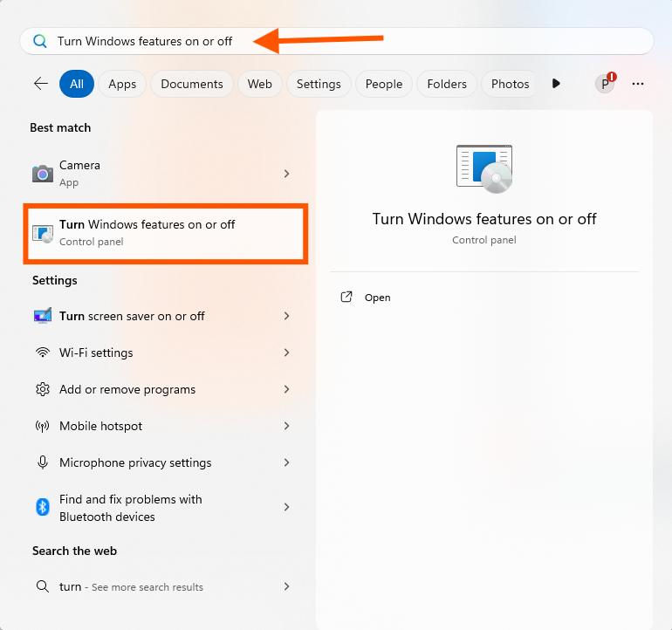672x630 pixels.
Task: Expand the Add or remove programs chevron
Action: [x=287, y=389]
